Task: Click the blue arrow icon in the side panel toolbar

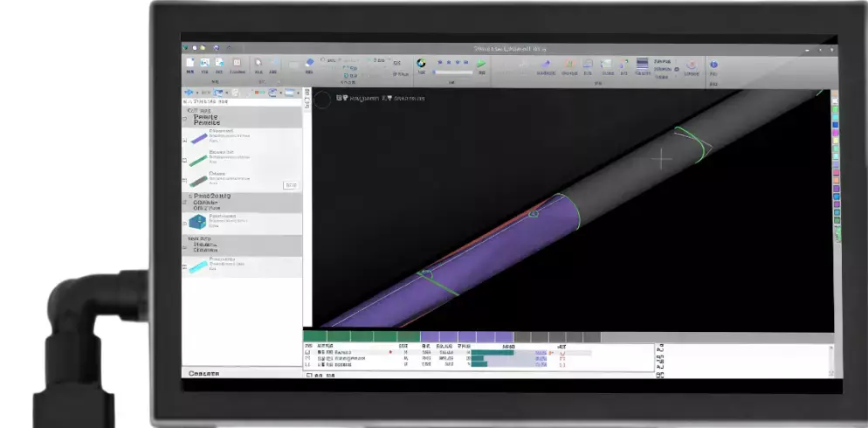Action: coord(189,93)
